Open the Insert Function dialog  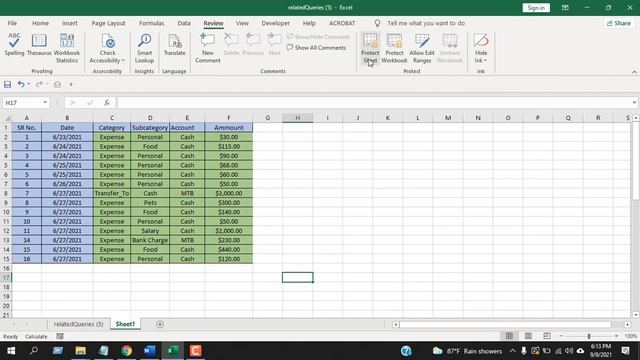pos(107,103)
